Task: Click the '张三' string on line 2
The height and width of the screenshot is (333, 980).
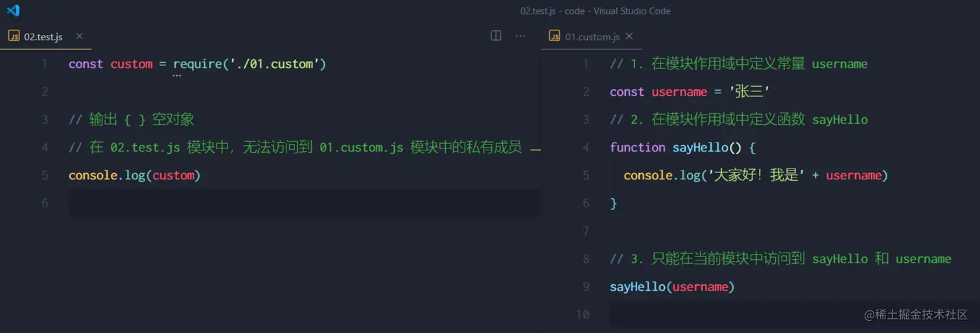Action: pyautogui.click(x=749, y=92)
